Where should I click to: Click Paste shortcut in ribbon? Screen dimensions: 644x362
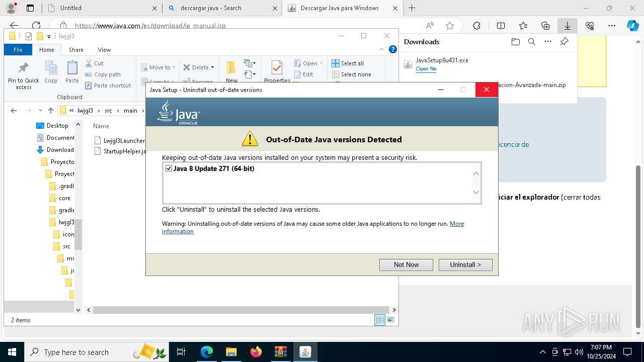click(x=108, y=85)
